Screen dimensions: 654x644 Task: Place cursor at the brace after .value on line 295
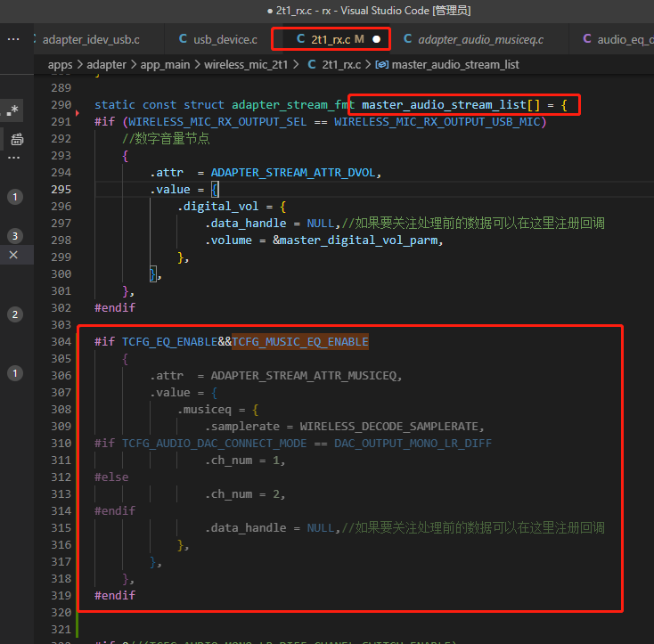click(x=215, y=190)
